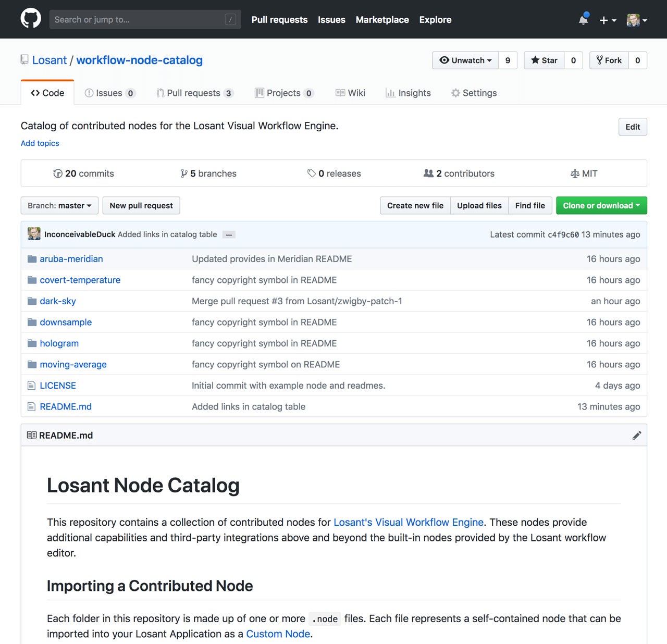Screen dimensions: 667x644
Task: Click the eye icon on Unwatch button
Action: pyautogui.click(x=444, y=60)
